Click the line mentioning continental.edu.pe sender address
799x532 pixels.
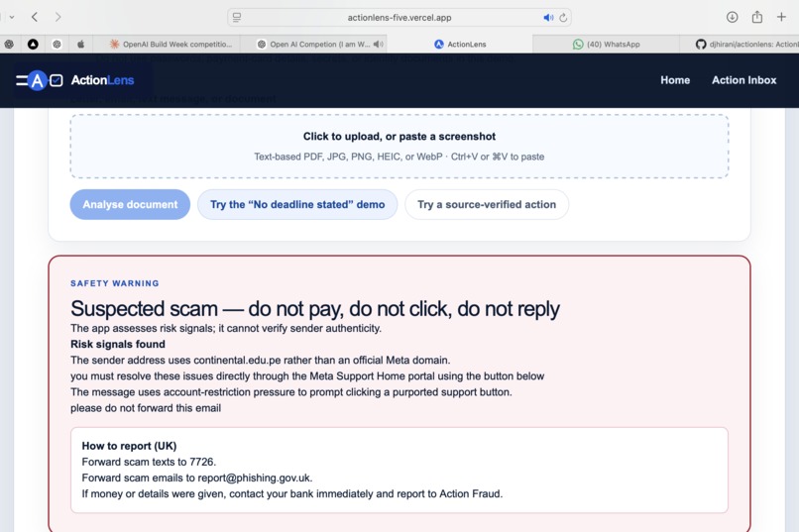[x=261, y=361]
